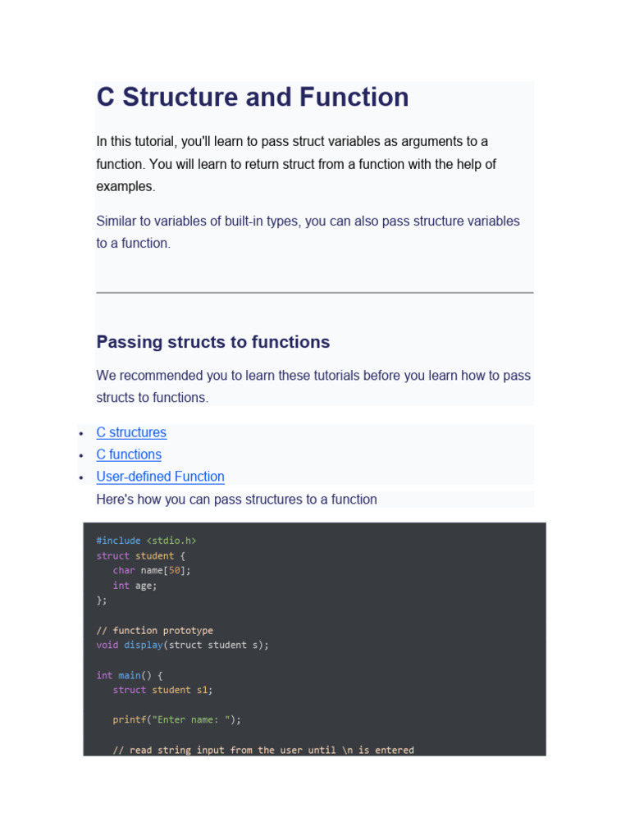Click the "C Structure and Function" title
630x840 pixels.
[x=253, y=98]
